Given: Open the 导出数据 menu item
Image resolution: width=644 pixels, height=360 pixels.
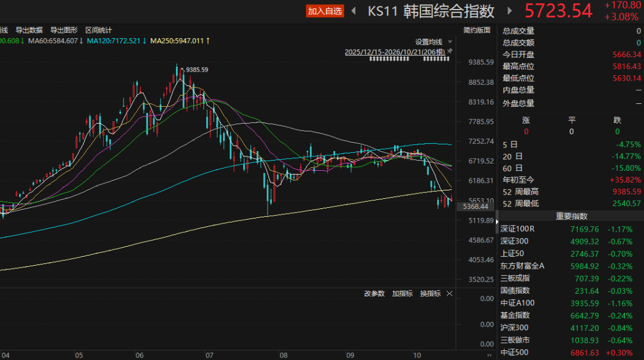Looking at the screenshot, I should click(29, 30).
